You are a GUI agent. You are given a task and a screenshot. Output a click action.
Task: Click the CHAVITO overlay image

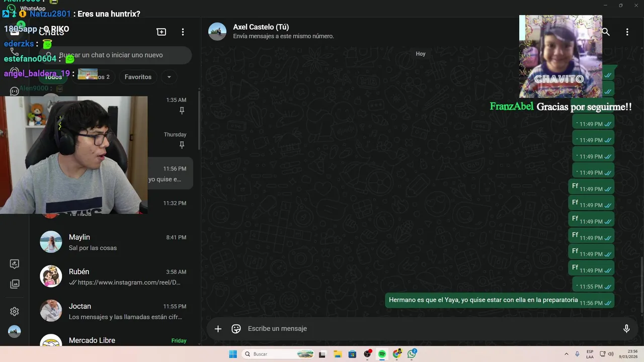click(x=560, y=56)
